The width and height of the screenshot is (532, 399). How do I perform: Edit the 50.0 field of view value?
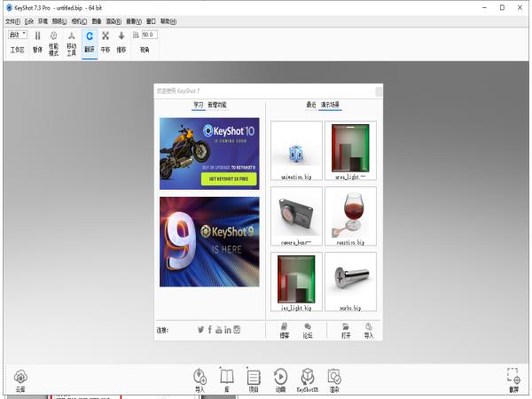tap(149, 35)
